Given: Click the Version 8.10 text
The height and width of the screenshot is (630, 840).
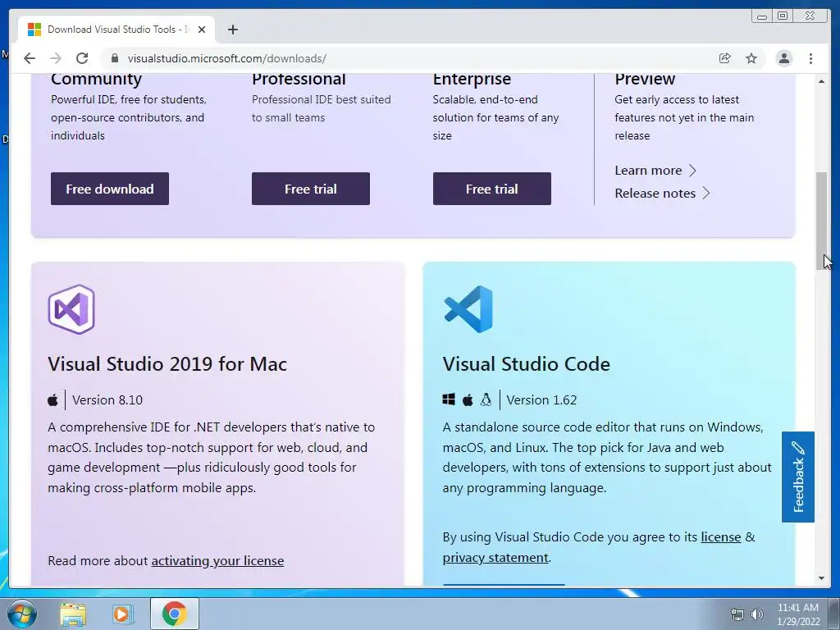Looking at the screenshot, I should pos(107,400).
